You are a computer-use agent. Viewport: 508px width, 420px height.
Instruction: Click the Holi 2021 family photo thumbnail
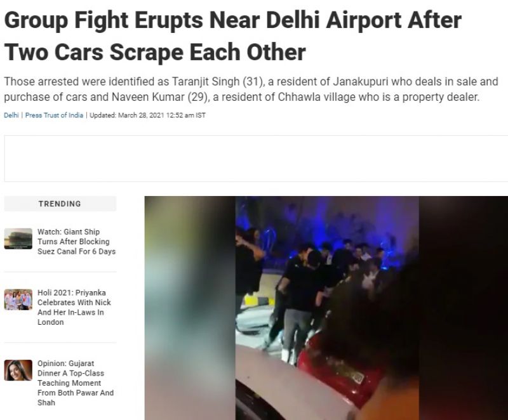pos(18,299)
